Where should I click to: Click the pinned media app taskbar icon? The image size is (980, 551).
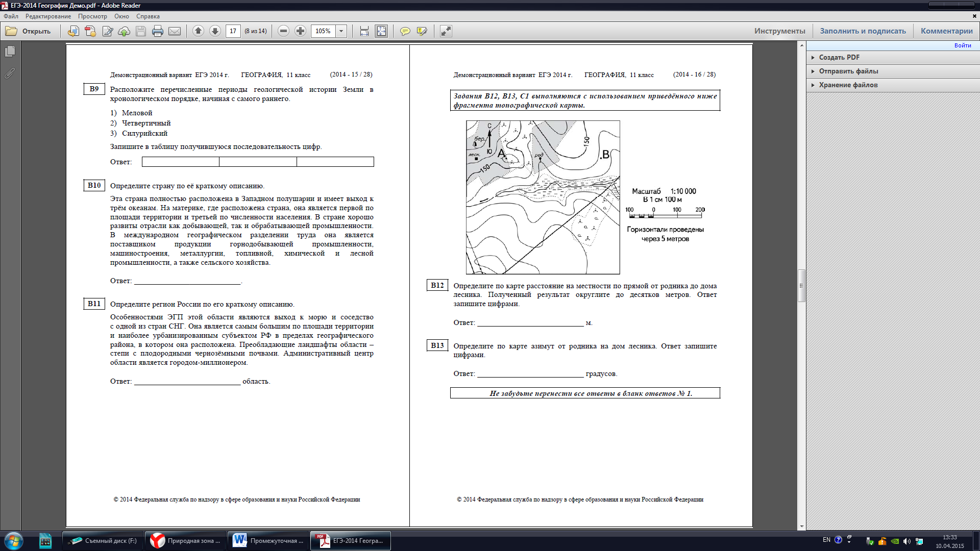click(45, 541)
